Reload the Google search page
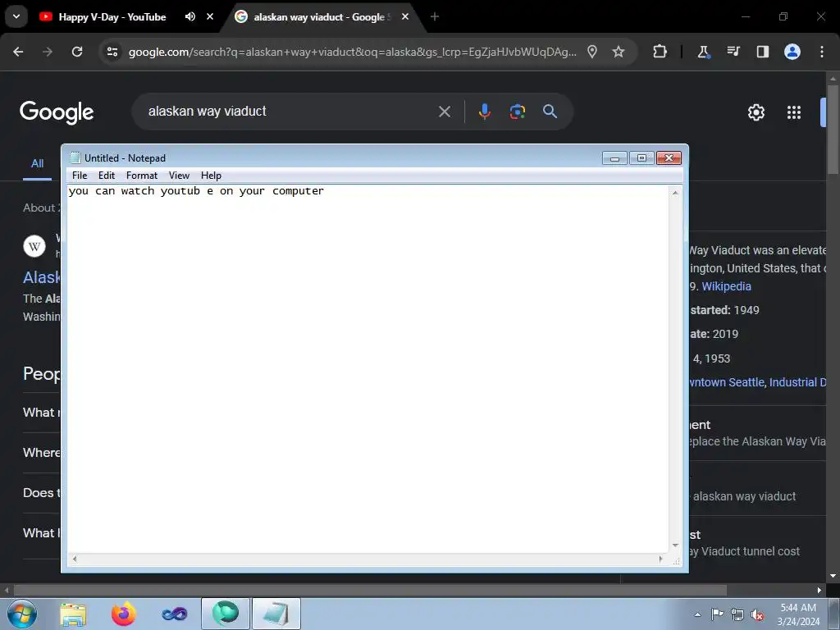Image resolution: width=840 pixels, height=630 pixels. (77, 52)
